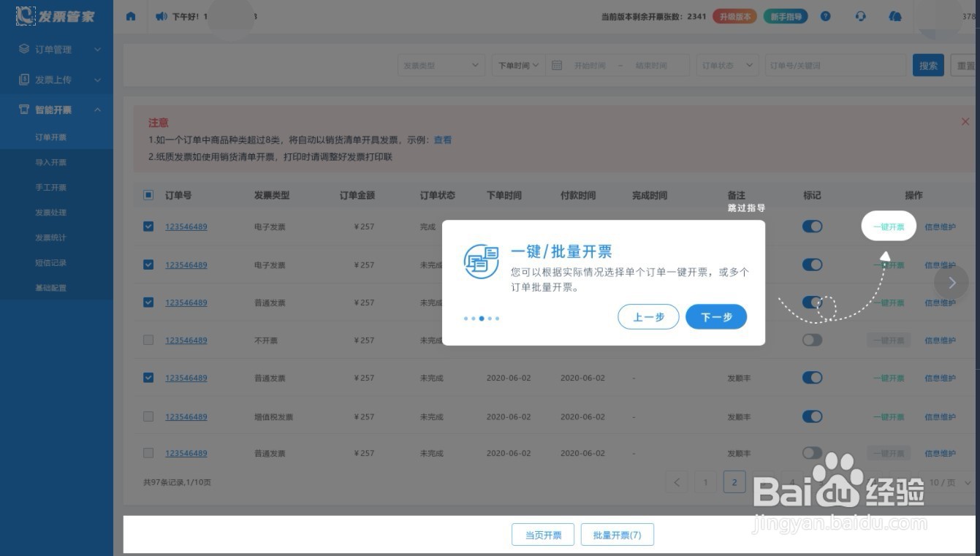
Task: Click 下一步 in the guide dialog
Action: [716, 317]
